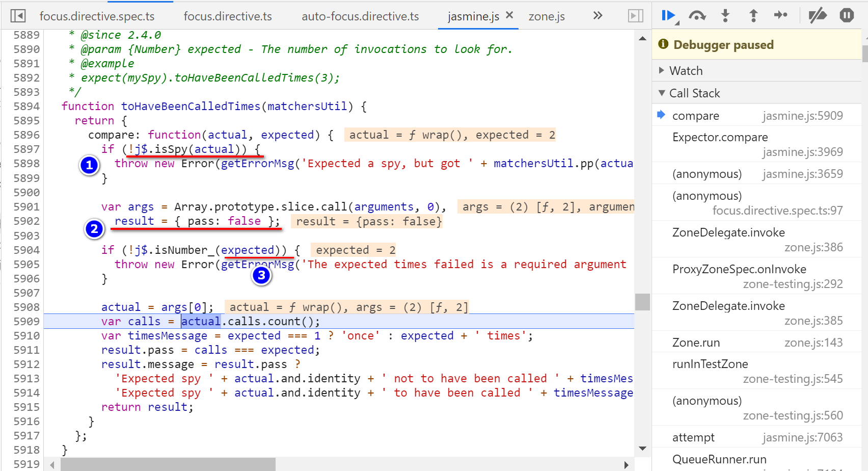Toggle the file navigator sidebar icon
This screenshot has height=471, width=868.
(18, 16)
